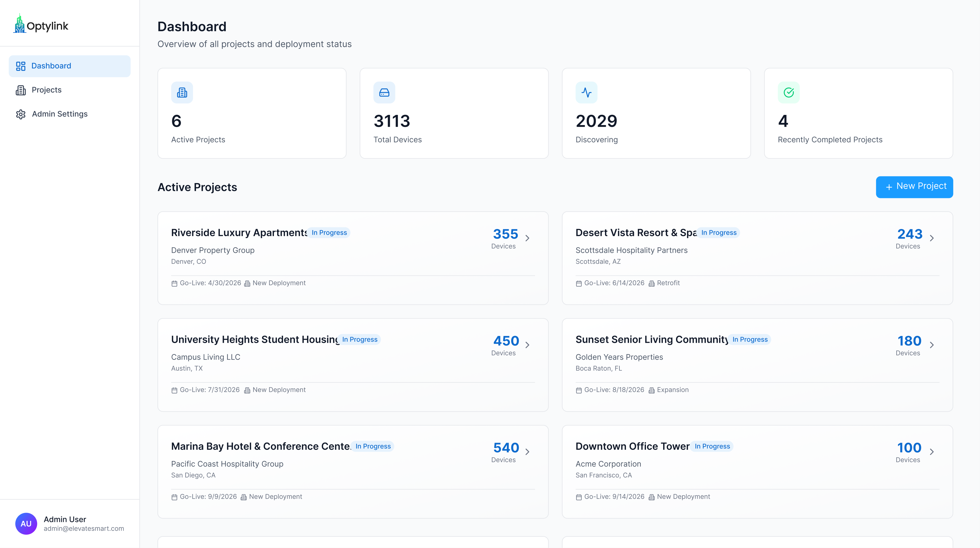The image size is (980, 548).
Task: Click calendar icon next to Go-Live 9/9/2026
Action: [x=174, y=497]
